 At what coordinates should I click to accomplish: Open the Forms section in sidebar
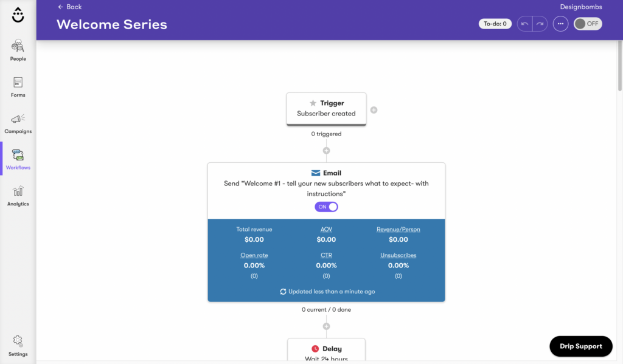coord(18,87)
